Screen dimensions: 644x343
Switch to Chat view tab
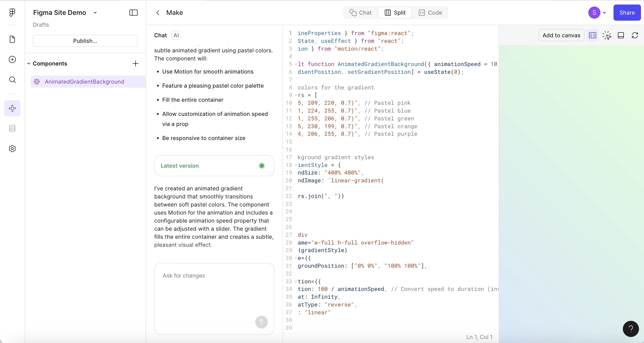(360, 13)
